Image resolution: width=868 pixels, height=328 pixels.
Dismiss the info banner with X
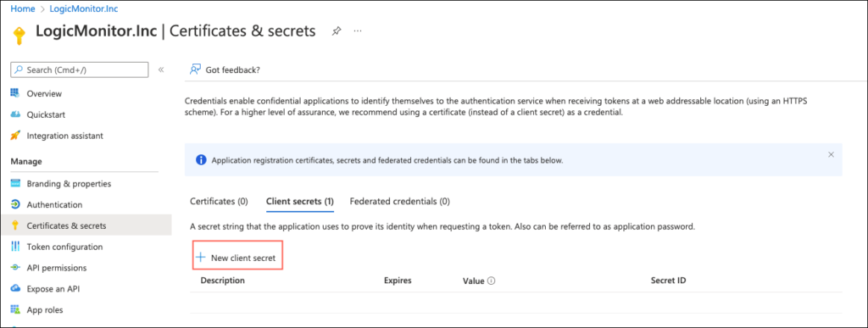831,154
